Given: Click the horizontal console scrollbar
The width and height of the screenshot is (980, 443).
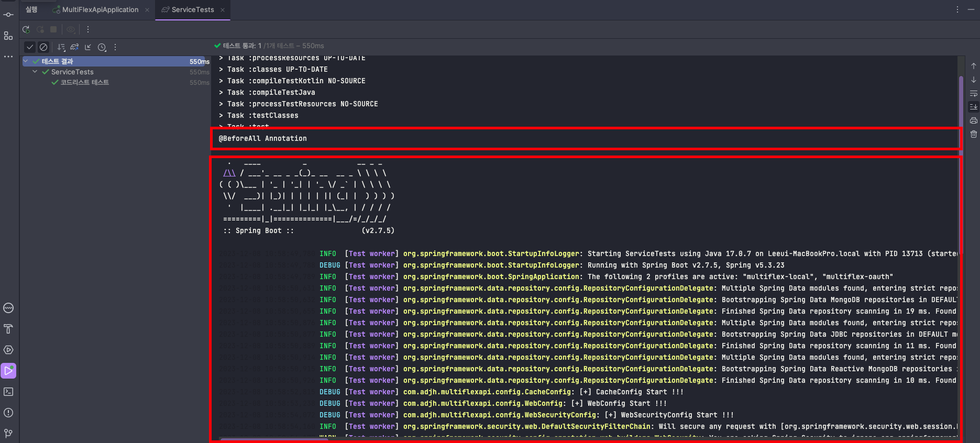Looking at the screenshot, I should click(273, 439).
